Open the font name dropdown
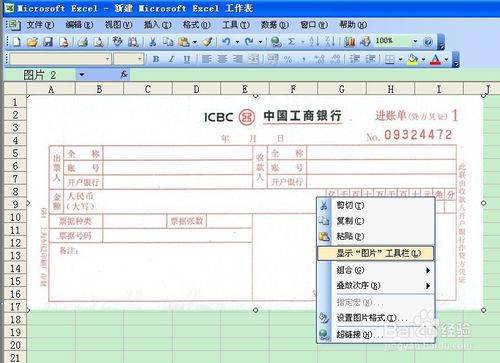 (107, 59)
